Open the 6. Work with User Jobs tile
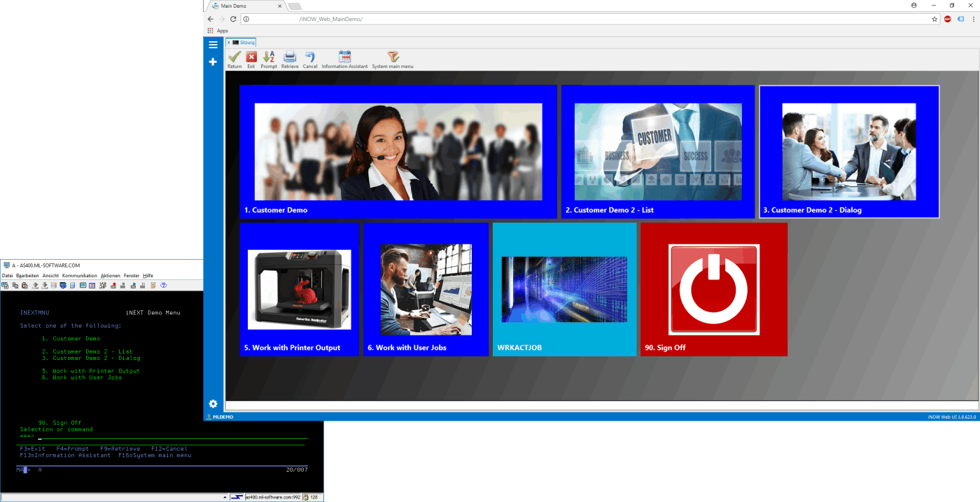 coord(426,290)
